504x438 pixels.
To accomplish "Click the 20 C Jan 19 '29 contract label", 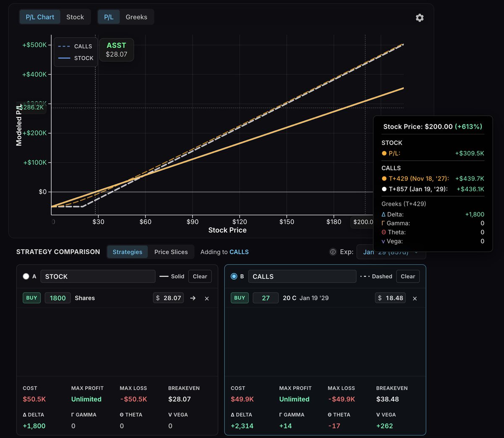I will (x=306, y=298).
